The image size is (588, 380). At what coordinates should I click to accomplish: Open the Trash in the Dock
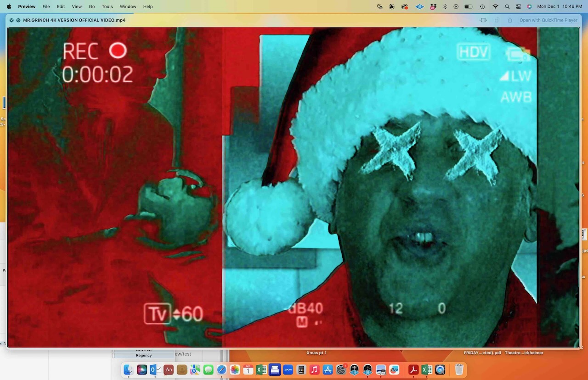459,369
